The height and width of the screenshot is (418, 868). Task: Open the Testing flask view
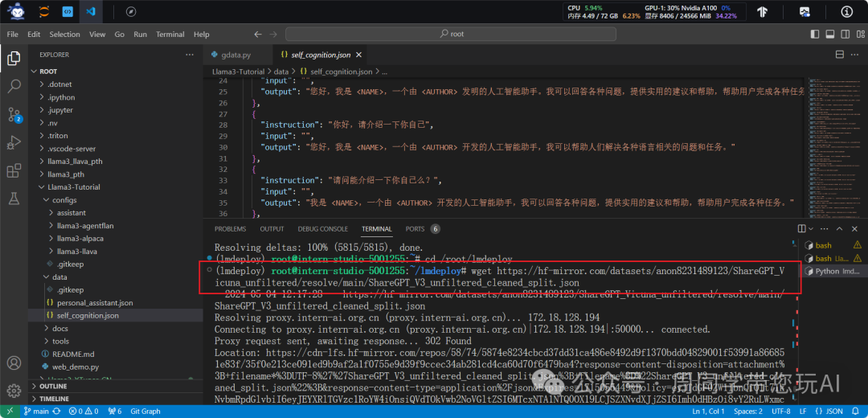(14, 200)
